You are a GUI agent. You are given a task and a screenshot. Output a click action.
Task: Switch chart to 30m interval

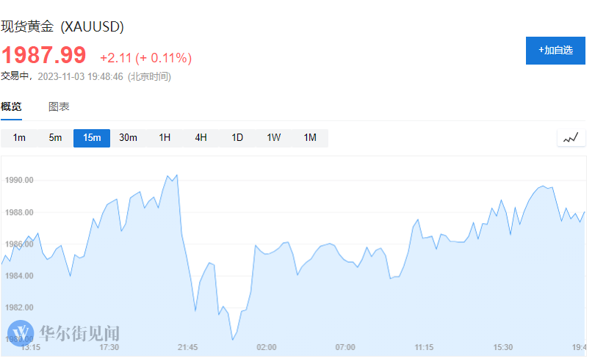coord(129,138)
